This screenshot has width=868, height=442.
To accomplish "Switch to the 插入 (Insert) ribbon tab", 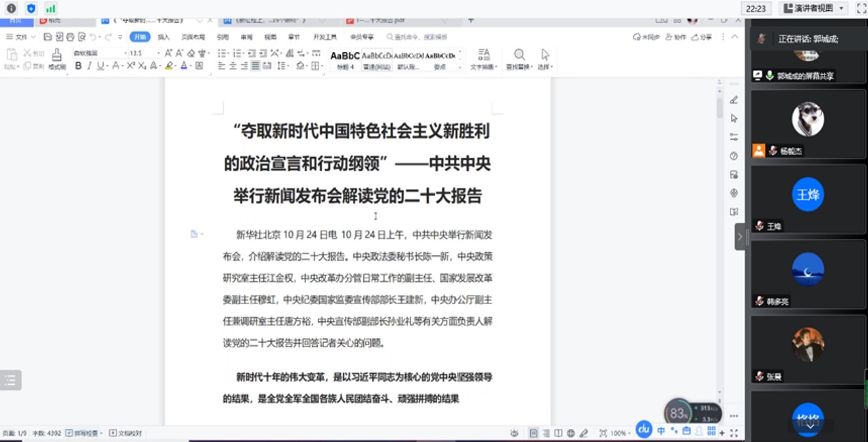I will [x=164, y=37].
